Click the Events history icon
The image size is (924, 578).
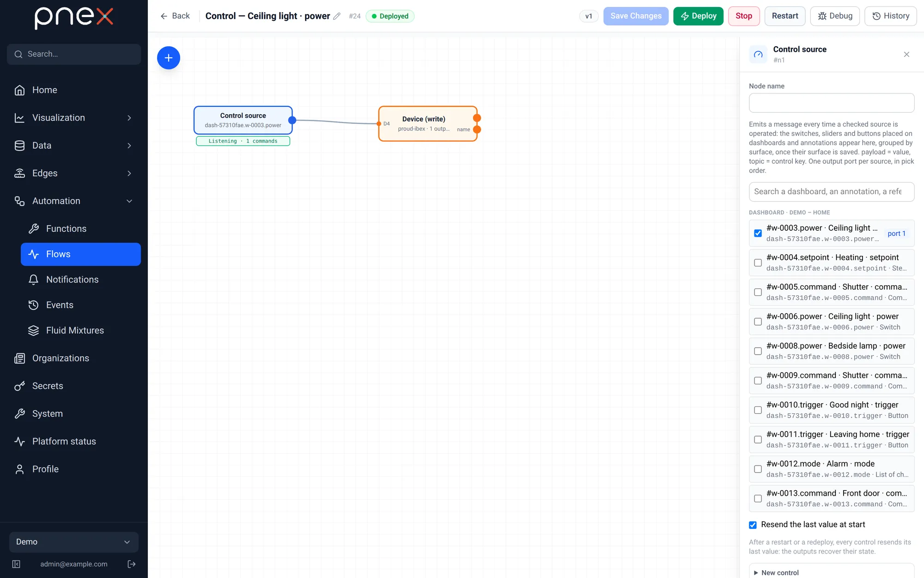33,305
